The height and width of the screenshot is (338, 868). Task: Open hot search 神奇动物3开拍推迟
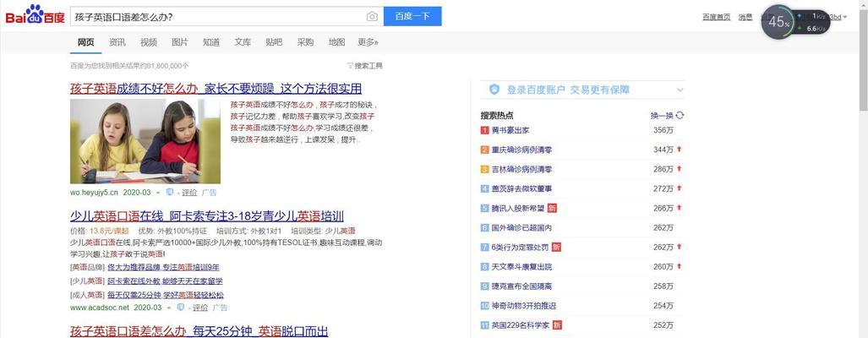(524, 306)
